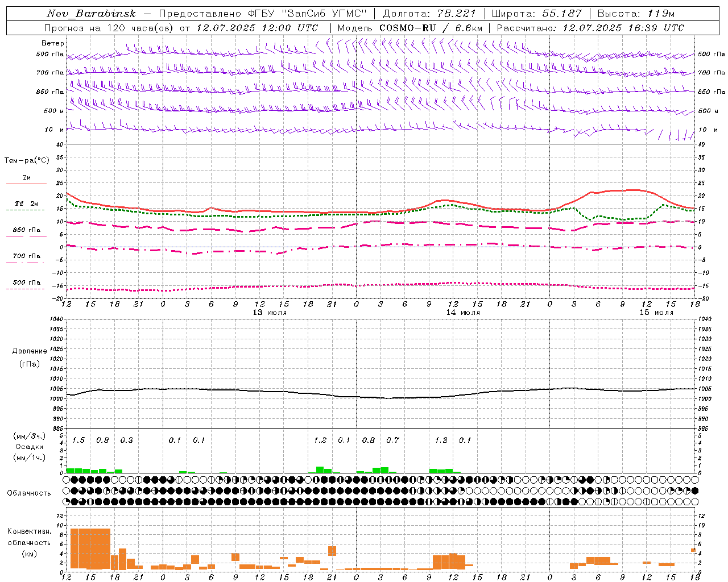
Task: Click the elevation text Высота: 119м
Action: coord(636,14)
